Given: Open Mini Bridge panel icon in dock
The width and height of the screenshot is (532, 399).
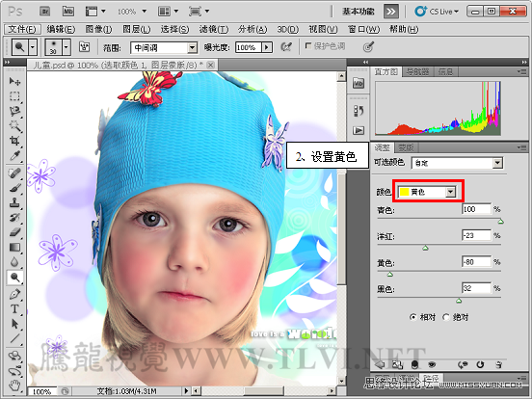Looking at the screenshot, I should point(359,83).
